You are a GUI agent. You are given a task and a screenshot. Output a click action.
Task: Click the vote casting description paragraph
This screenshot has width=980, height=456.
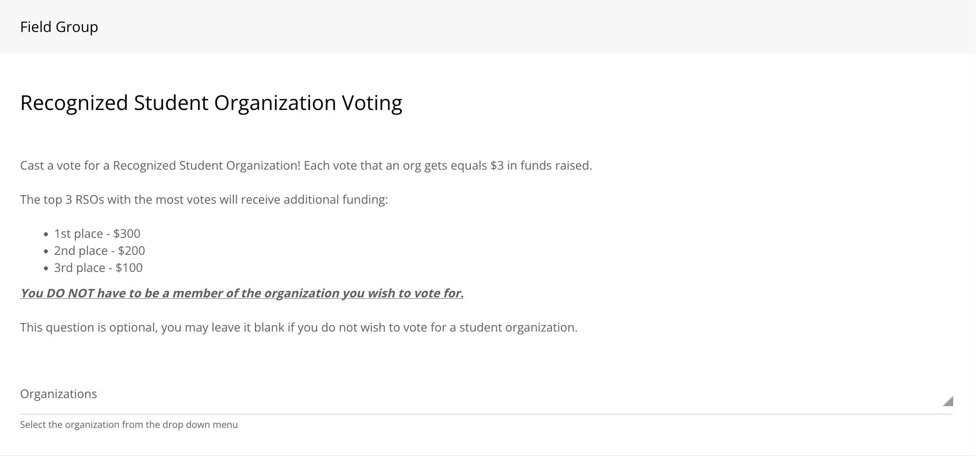(306, 165)
